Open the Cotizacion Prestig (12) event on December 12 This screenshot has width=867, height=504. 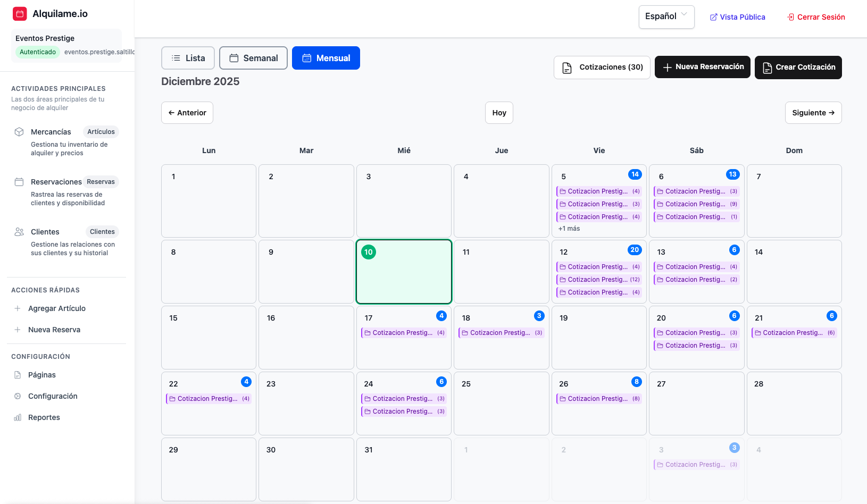599,280
